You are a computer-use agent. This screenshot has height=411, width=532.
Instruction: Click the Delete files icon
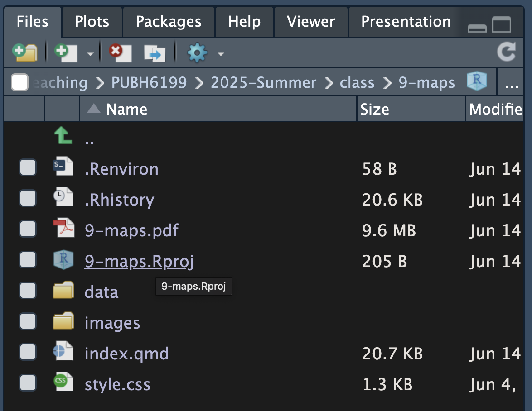pos(120,53)
